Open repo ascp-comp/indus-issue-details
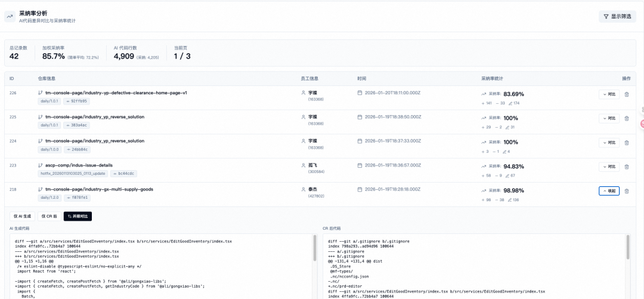644x299 pixels. point(79,165)
